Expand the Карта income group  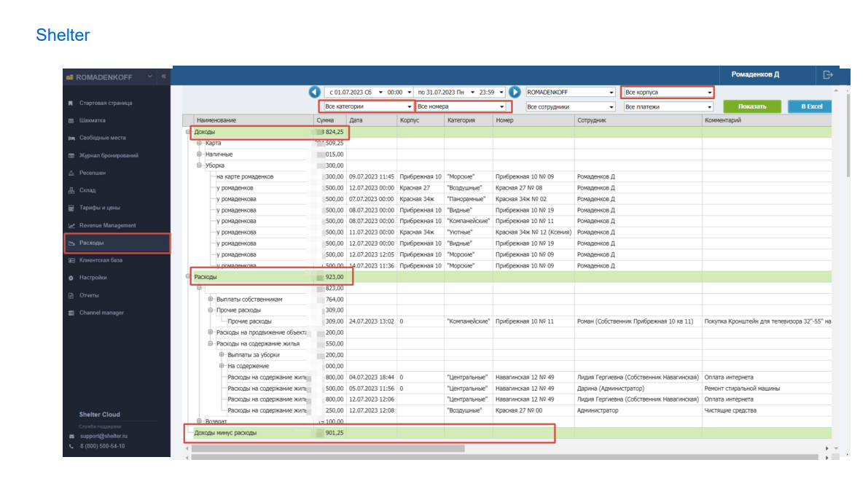(x=199, y=143)
